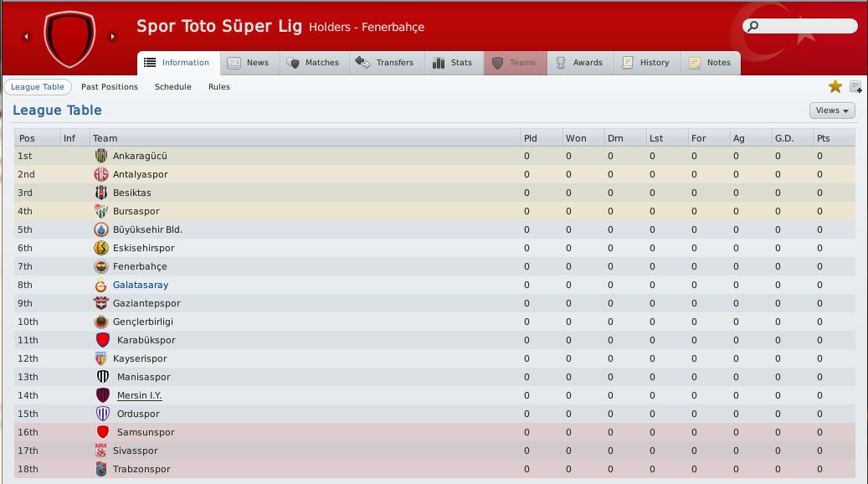Screen dimensions: 868x484
Task: Switch to the Transfers tab
Action: (387, 63)
